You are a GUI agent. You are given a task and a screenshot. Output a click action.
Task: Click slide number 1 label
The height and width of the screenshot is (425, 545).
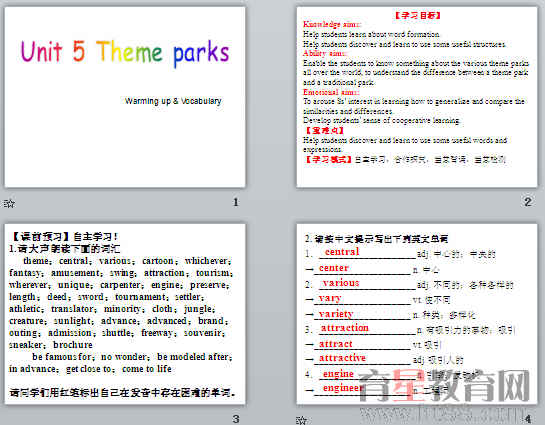[x=236, y=202]
